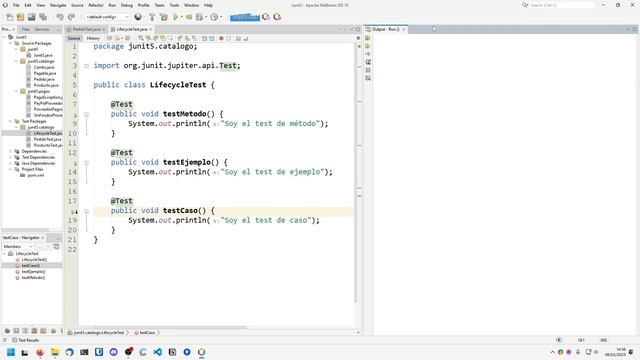This screenshot has width=640, height=360.
Task: Switch to the Services tab
Action: coord(42,29)
